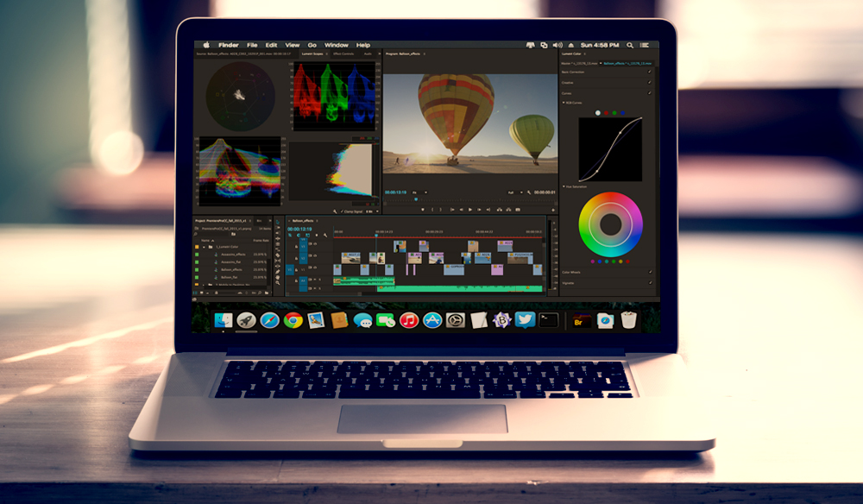Image resolution: width=863 pixels, height=504 pixels.
Task: Click the New Bin icon in the Project panel
Action: pos(266,293)
